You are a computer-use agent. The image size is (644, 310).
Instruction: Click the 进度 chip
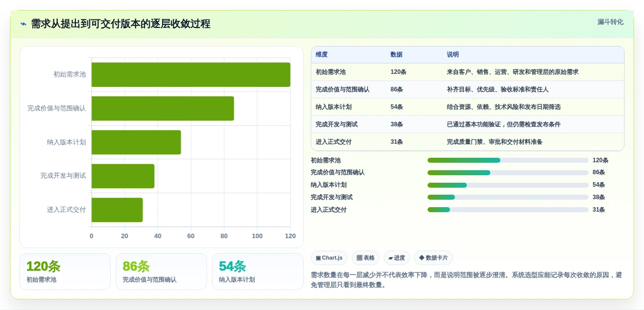point(397,258)
